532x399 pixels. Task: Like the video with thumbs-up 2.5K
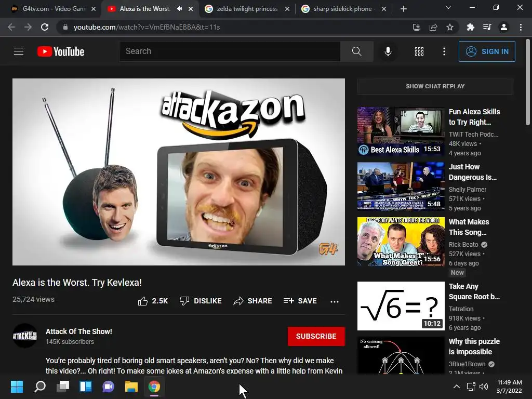tap(153, 301)
